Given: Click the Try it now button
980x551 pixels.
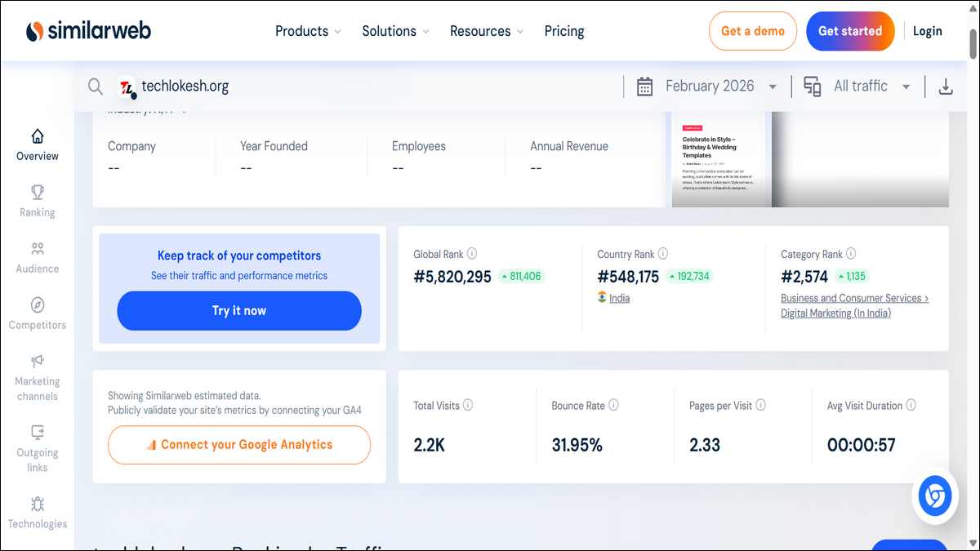Looking at the screenshot, I should tap(239, 311).
